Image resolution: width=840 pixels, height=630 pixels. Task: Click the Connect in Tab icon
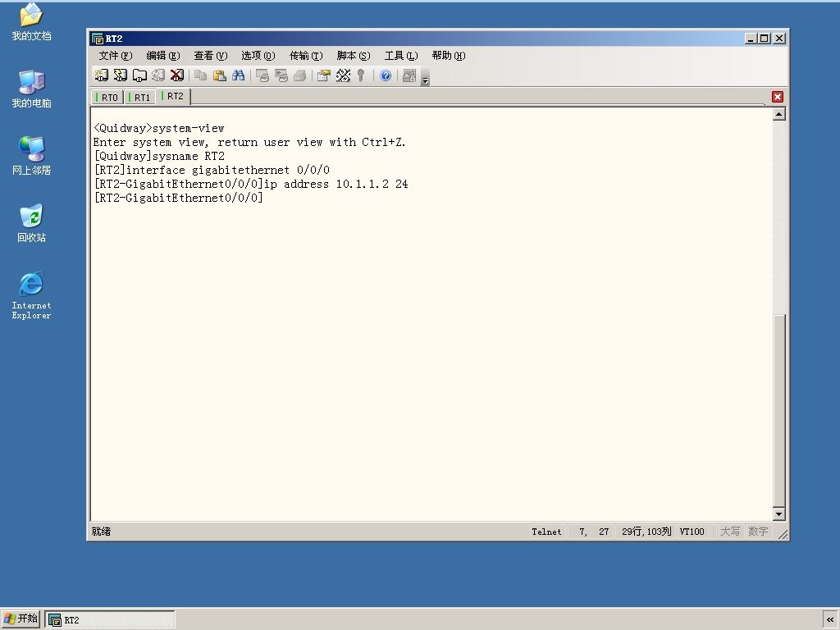click(x=139, y=75)
